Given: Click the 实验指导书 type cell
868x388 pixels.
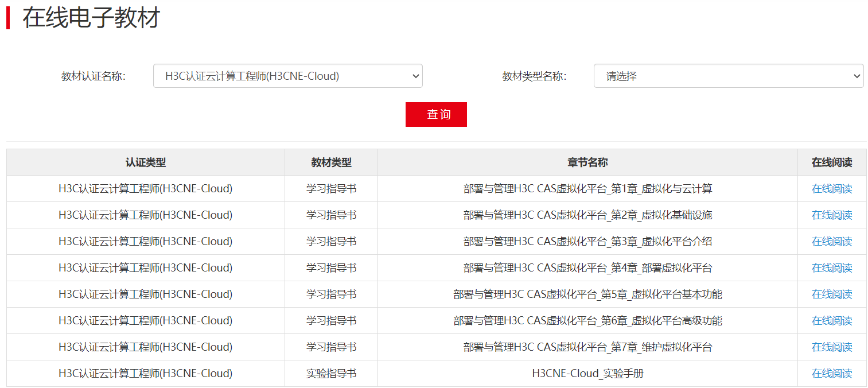Looking at the screenshot, I should 332,373.
